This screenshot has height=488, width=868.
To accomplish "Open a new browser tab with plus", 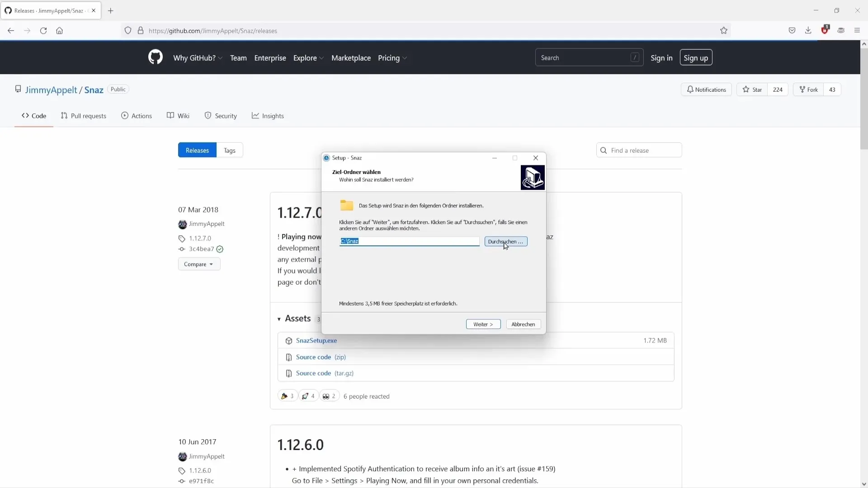I will (111, 10).
